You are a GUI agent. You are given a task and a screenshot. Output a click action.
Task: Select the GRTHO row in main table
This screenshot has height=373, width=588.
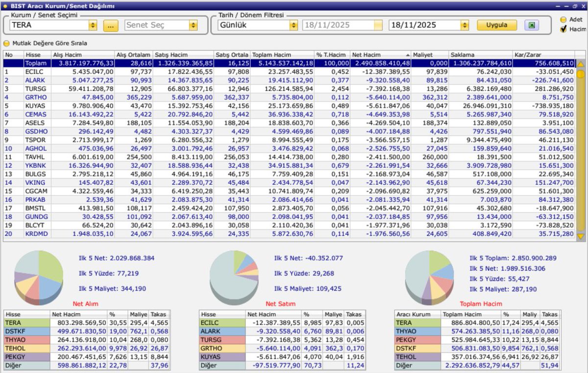point(289,97)
